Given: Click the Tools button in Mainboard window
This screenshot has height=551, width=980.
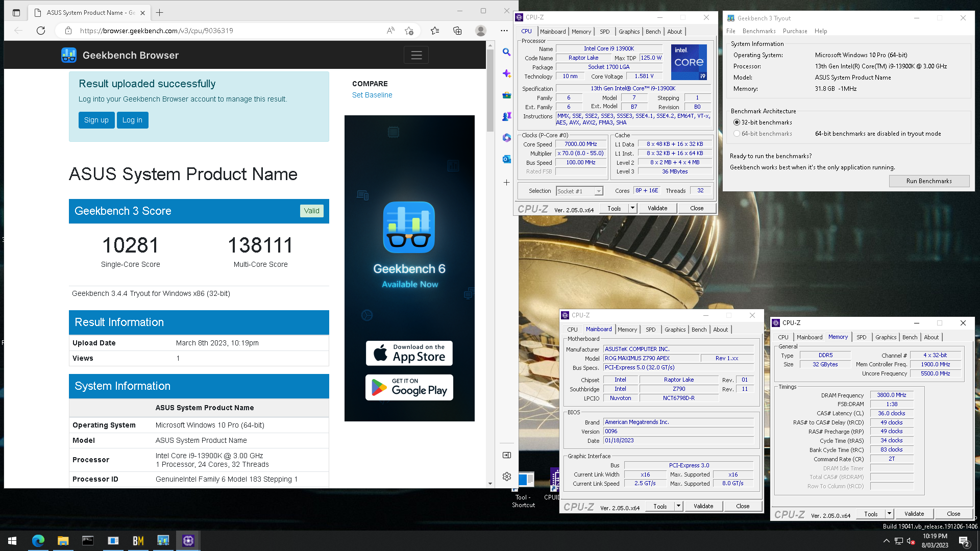Looking at the screenshot, I should coord(660,506).
